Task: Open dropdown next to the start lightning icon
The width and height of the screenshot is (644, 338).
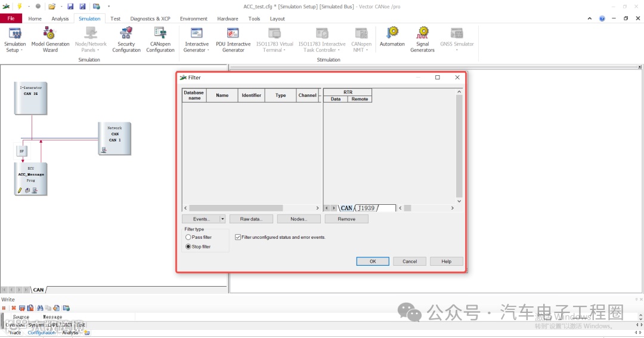Action: point(29,6)
